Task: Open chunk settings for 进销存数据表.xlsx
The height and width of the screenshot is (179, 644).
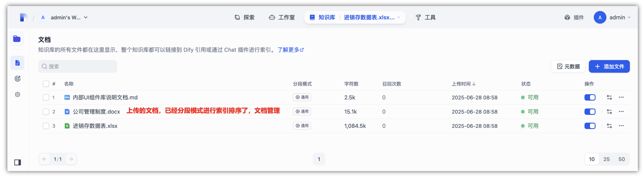Action: click(609, 126)
